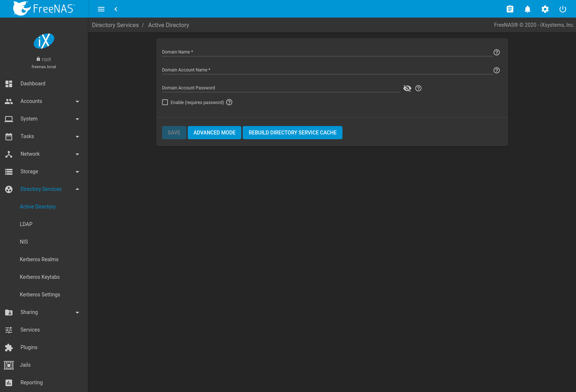Toggle password visibility eye icon
This screenshot has width=576, height=392.
point(407,88)
